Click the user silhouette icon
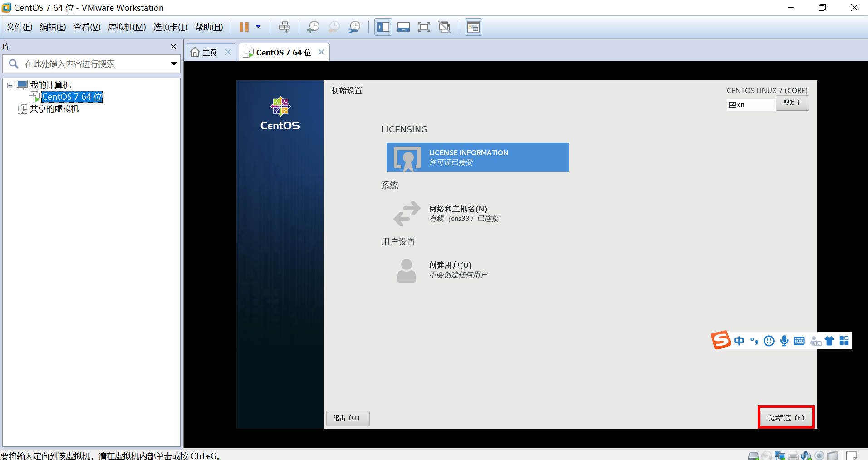 tap(407, 271)
